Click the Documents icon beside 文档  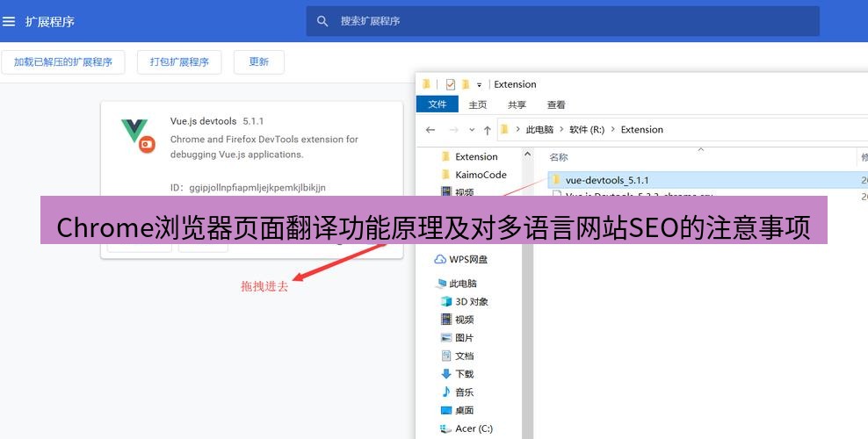446,356
